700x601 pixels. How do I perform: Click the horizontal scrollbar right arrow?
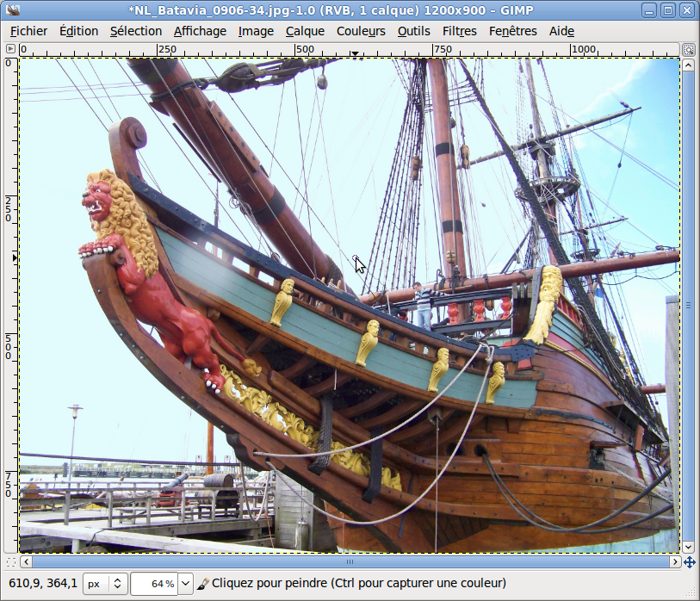674,561
